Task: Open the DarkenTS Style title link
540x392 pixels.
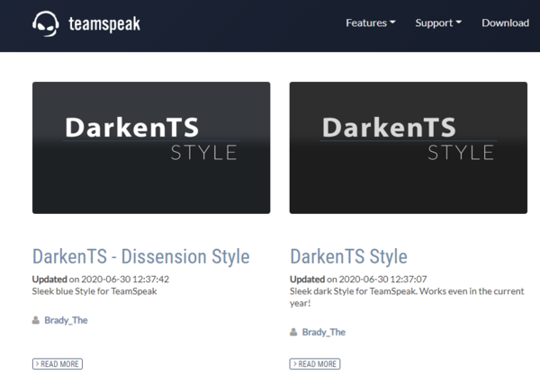Action: (x=348, y=257)
